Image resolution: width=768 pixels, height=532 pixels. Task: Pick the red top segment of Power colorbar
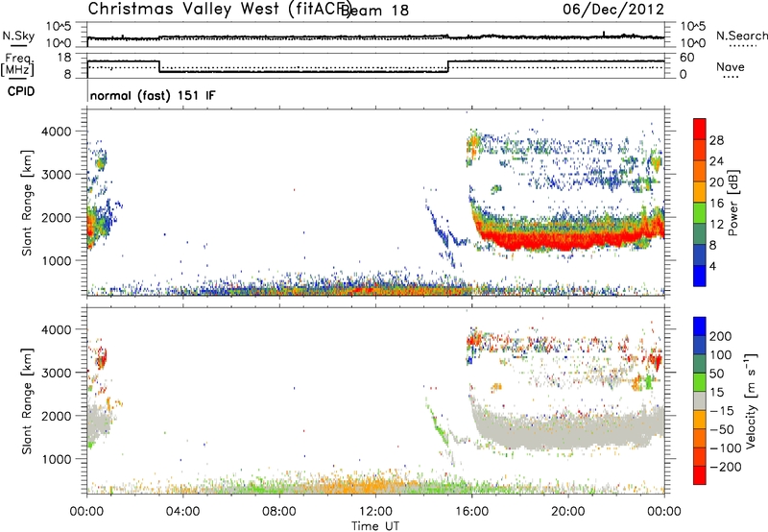700,130
